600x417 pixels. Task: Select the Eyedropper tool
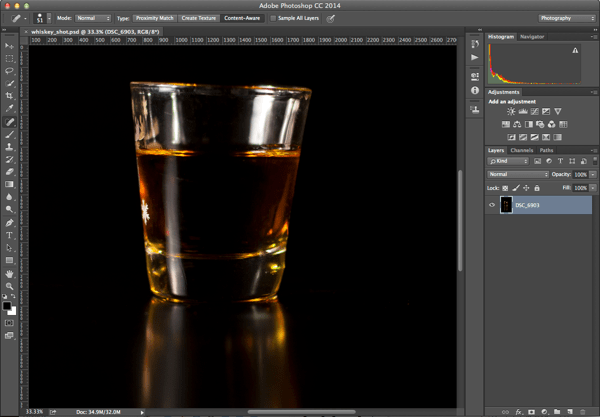(10, 108)
